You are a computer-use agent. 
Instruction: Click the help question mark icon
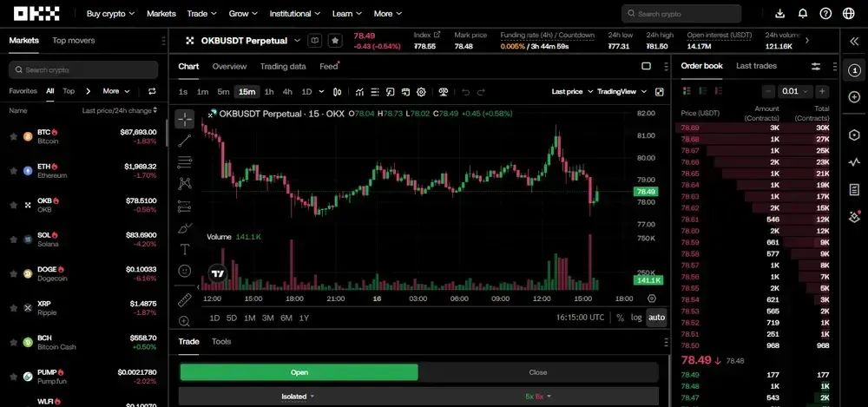click(x=825, y=14)
